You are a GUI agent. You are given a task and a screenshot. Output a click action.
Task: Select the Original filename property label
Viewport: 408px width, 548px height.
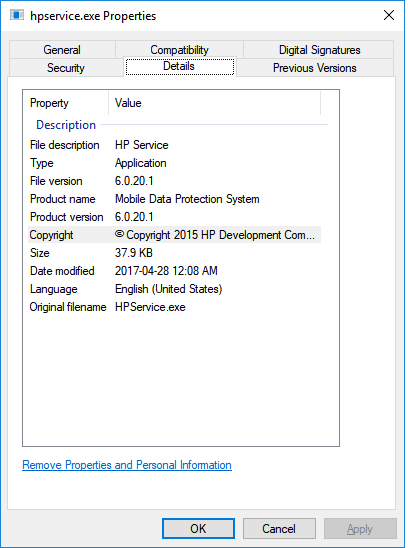tap(68, 307)
